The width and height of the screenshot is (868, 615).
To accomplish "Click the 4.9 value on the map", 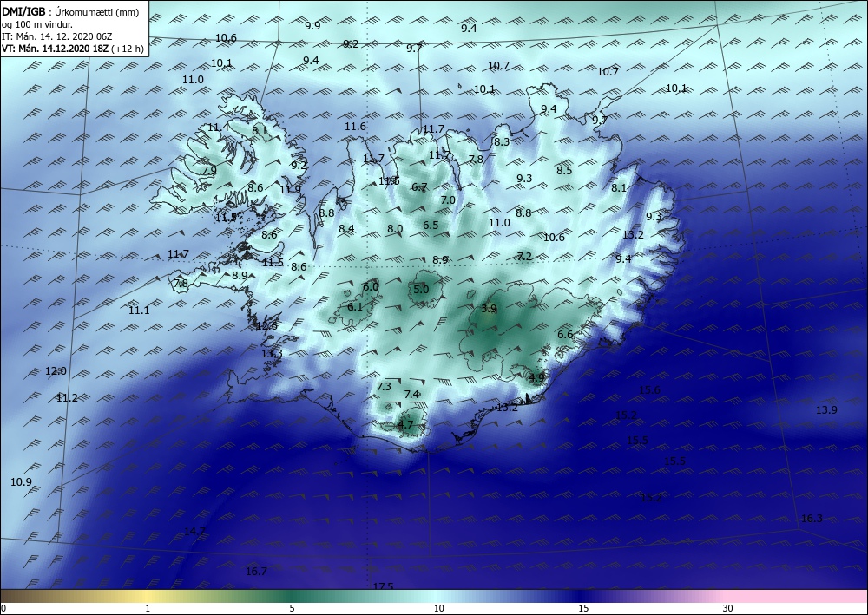I will pyautogui.click(x=537, y=377).
